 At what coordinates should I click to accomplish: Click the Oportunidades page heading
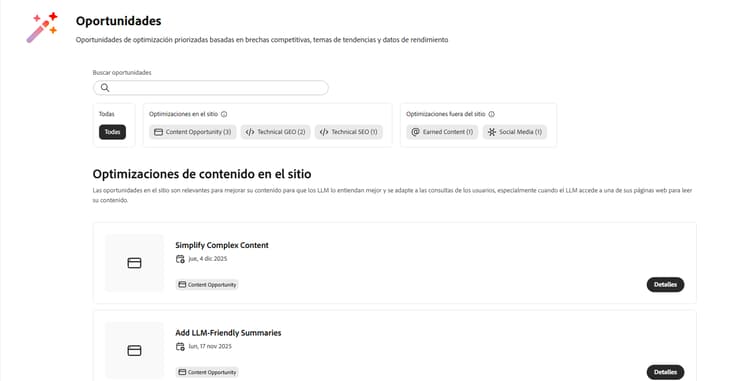click(x=119, y=21)
